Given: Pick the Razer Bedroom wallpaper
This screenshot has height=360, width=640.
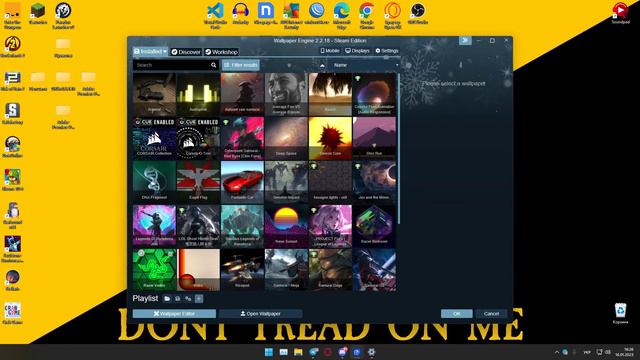Looking at the screenshot, I should click(x=374, y=226).
